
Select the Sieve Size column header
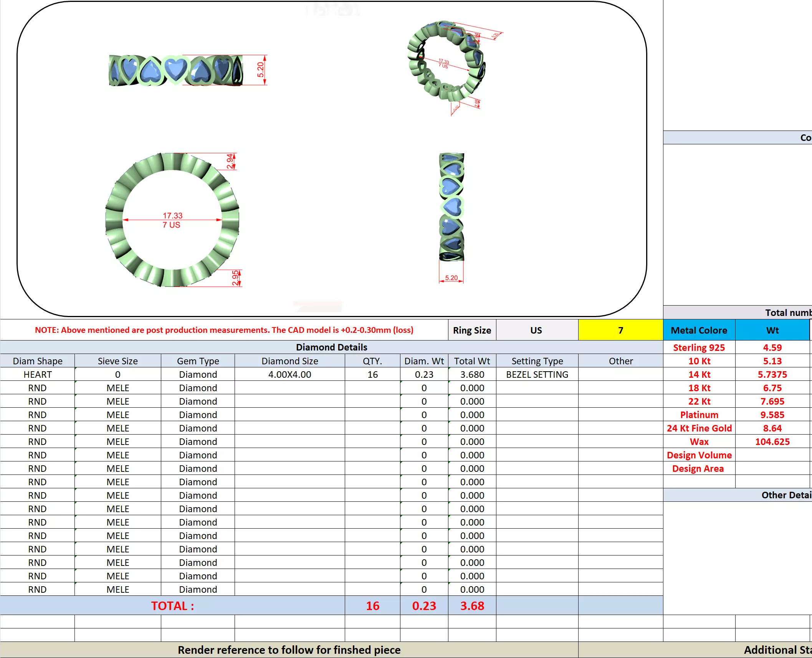(117, 361)
